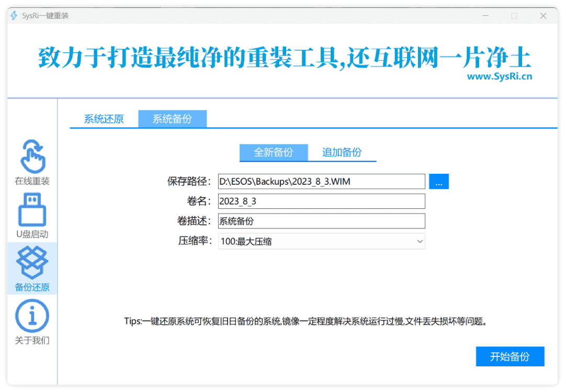565x392 pixels.
Task: Open the ... browse button for save path
Action: 439,181
